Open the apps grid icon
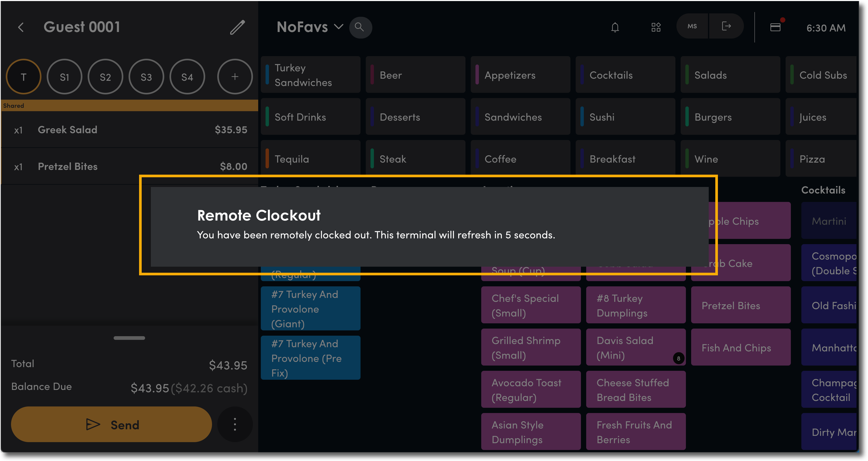This screenshot has width=868, height=461. (x=656, y=27)
